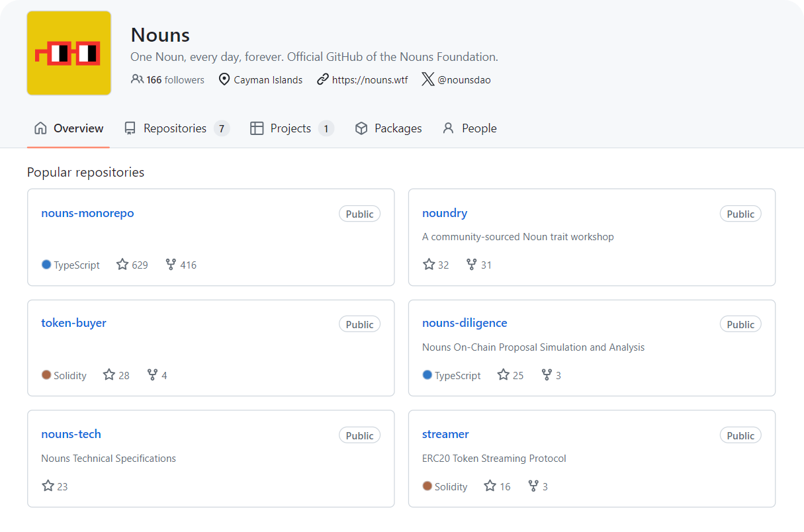Open the https://nouns.wtf website link
Screen dimensions: 804x532
(x=369, y=79)
